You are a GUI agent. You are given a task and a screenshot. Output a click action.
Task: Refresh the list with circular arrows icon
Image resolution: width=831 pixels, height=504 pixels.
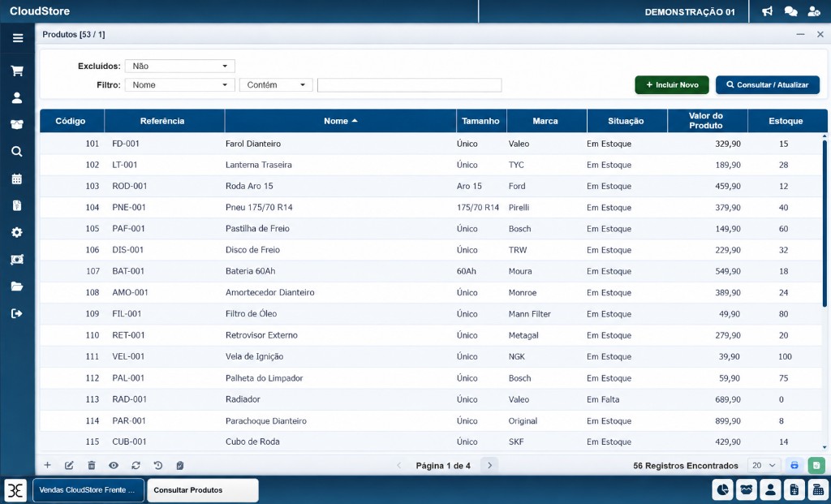[136, 465]
